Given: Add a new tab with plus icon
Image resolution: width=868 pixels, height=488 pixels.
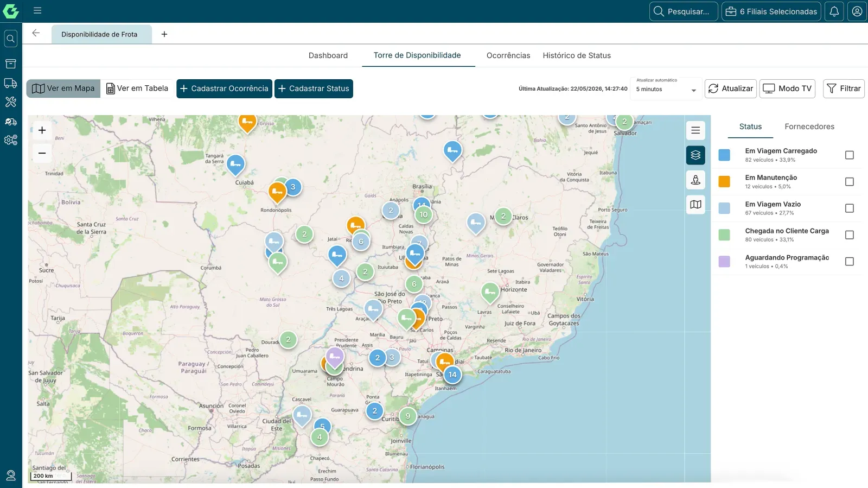Looking at the screenshot, I should pos(164,34).
